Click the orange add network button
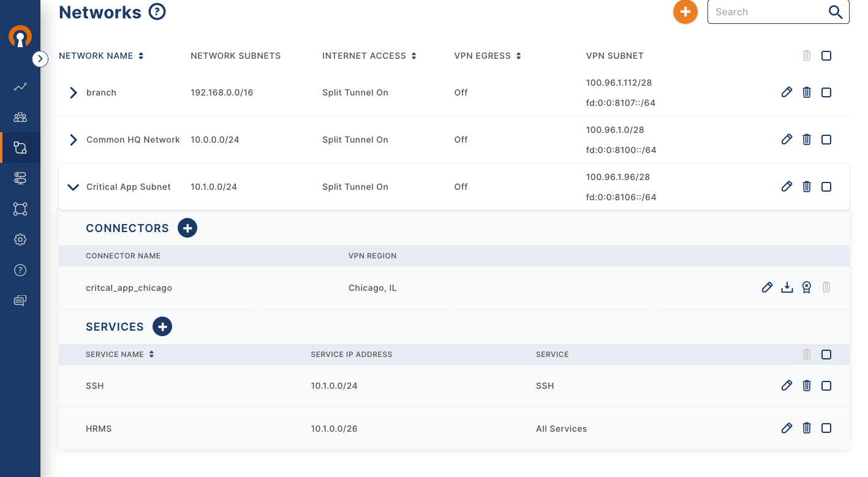The width and height of the screenshot is (868, 477). pos(685,12)
